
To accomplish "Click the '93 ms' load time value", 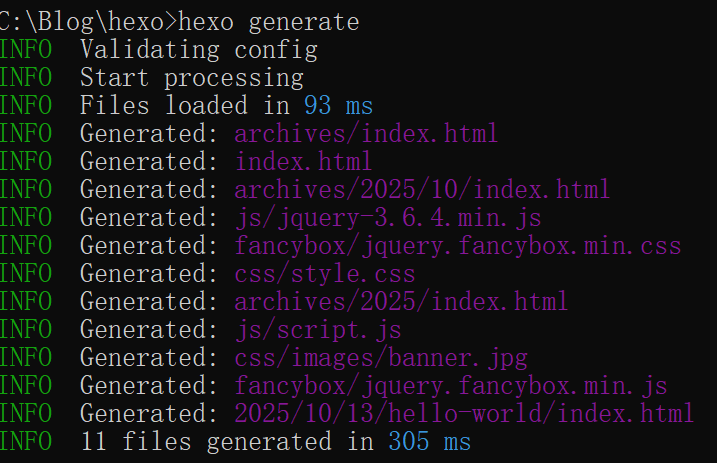I will tap(338, 106).
